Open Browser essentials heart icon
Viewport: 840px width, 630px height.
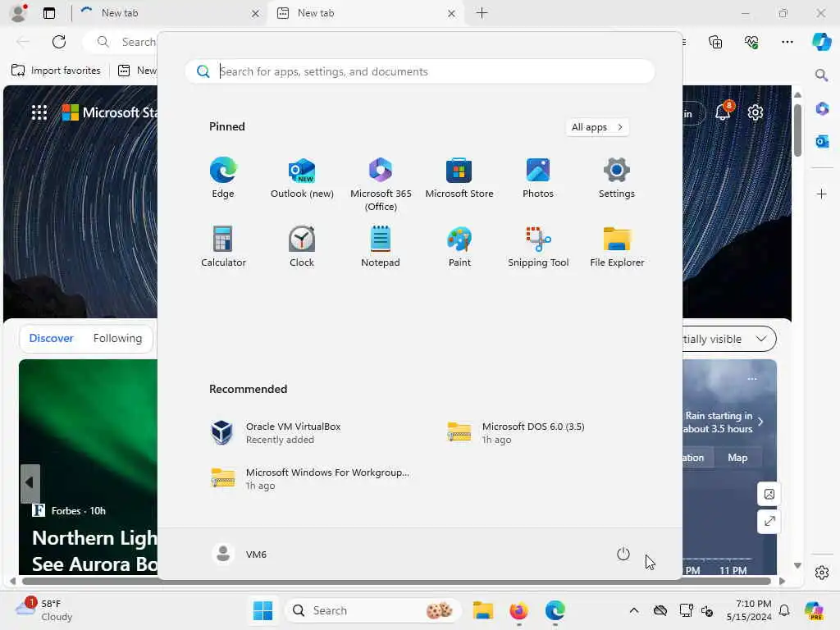[x=751, y=42]
